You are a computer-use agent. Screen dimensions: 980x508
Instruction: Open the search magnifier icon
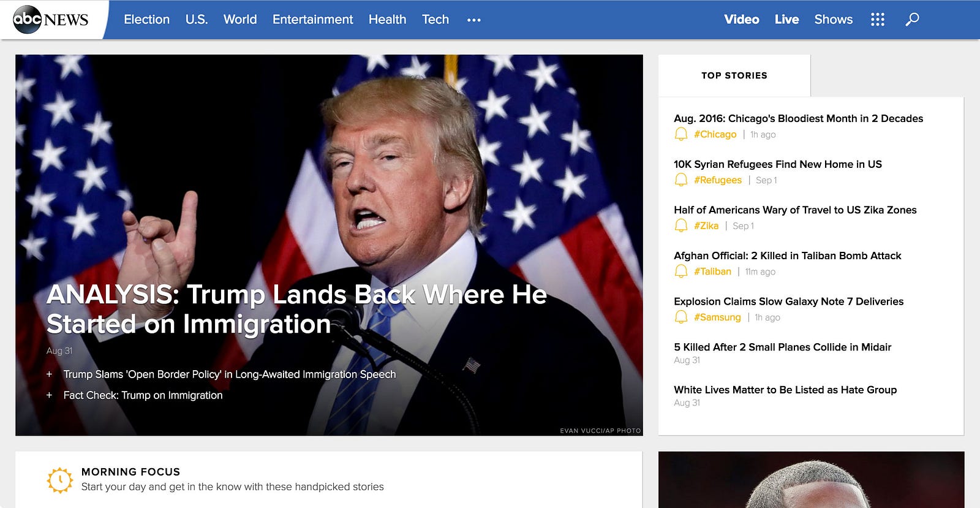click(912, 20)
